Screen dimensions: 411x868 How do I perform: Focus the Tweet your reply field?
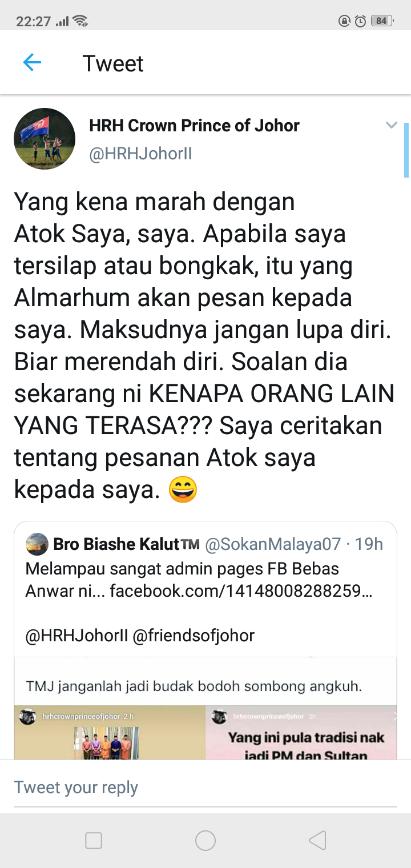pyautogui.click(x=205, y=787)
